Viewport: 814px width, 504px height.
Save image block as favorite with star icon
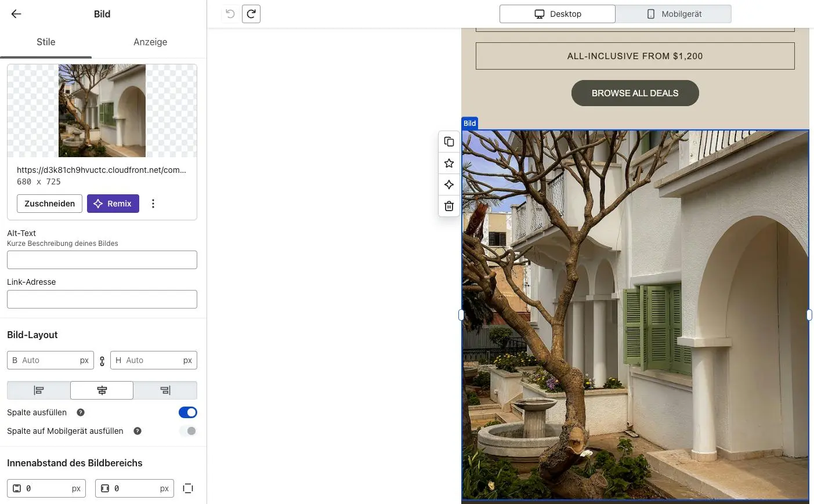tap(449, 164)
